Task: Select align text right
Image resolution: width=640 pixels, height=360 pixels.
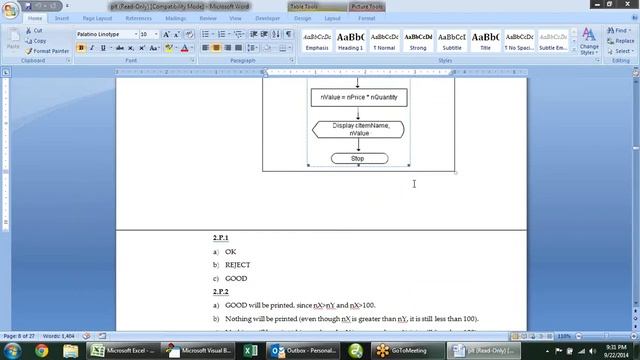Action: click(x=227, y=48)
